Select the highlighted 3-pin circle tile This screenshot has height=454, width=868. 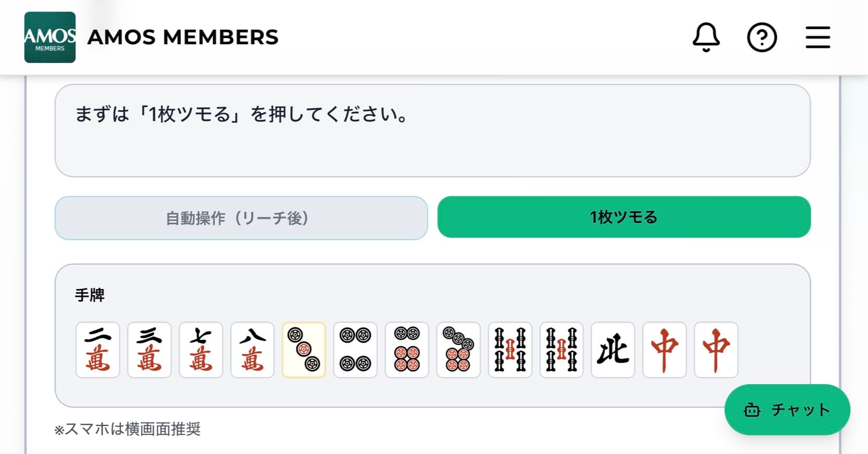(x=304, y=350)
